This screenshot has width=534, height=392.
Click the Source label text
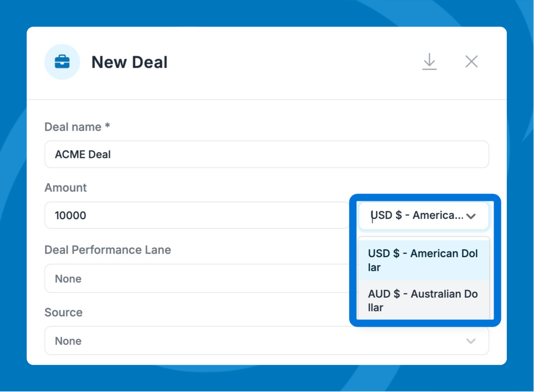click(63, 313)
